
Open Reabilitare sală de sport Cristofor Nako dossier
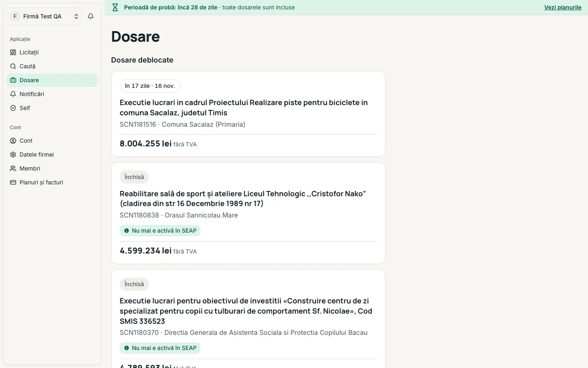[243, 198]
